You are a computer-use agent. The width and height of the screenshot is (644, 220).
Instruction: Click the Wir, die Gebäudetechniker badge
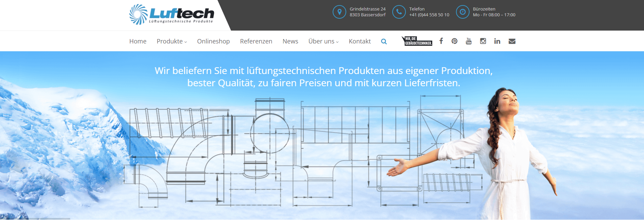417,41
